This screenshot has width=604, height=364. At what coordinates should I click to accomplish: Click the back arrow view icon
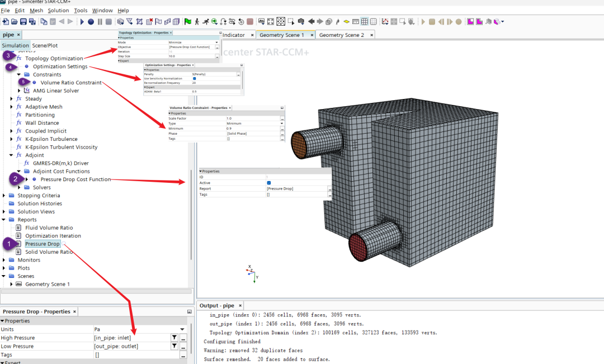pyautogui.click(x=311, y=22)
